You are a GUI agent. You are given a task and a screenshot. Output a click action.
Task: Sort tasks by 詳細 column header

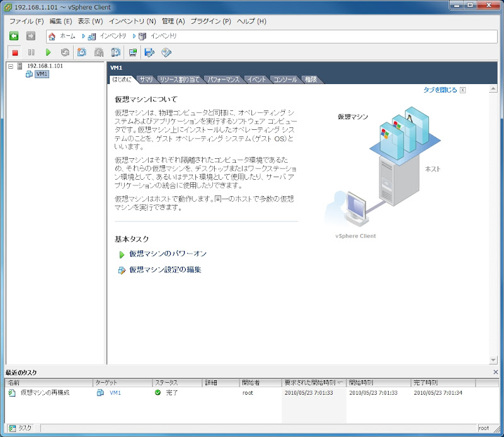pyautogui.click(x=221, y=383)
